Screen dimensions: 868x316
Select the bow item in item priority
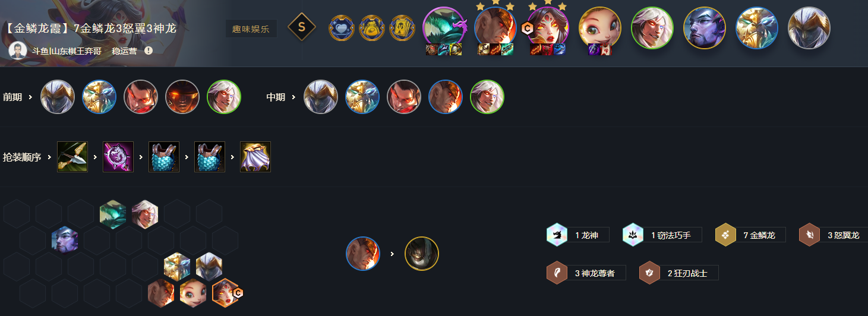coord(72,157)
